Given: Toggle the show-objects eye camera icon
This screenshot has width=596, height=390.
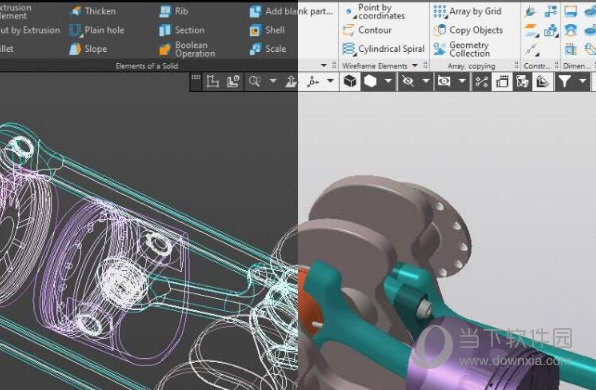Looking at the screenshot, I should (444, 81).
